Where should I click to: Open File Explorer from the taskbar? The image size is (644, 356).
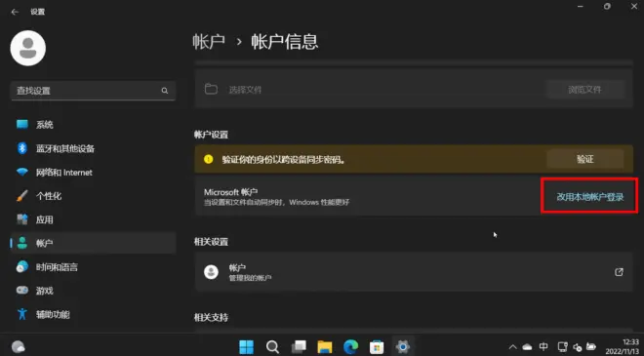[x=325, y=347]
